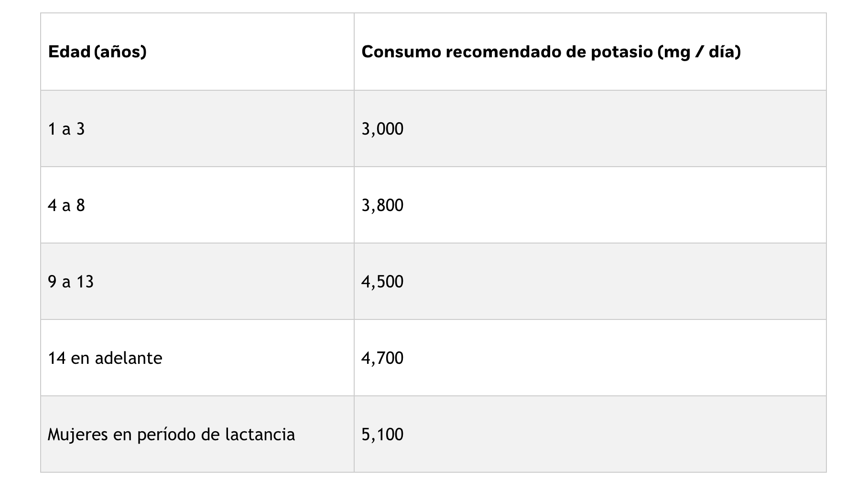Select the '9 a 13' age cell
This screenshot has width=868, height=488.
[197, 281]
